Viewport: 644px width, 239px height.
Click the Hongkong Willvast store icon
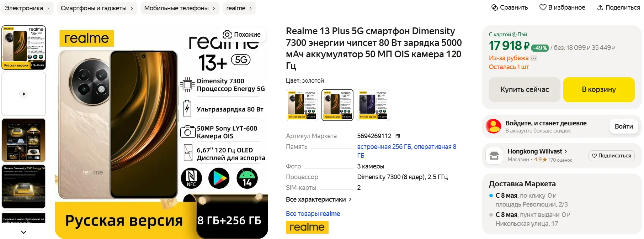click(x=494, y=156)
